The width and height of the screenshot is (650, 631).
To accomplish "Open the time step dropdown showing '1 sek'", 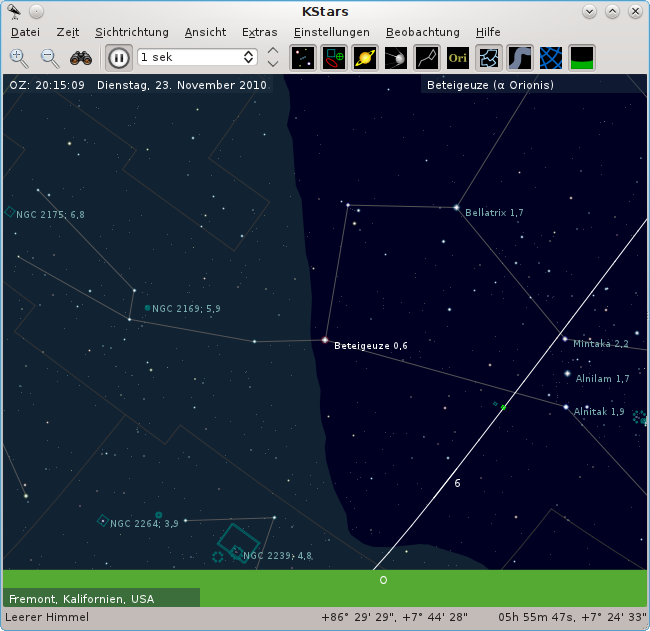I will [197, 58].
